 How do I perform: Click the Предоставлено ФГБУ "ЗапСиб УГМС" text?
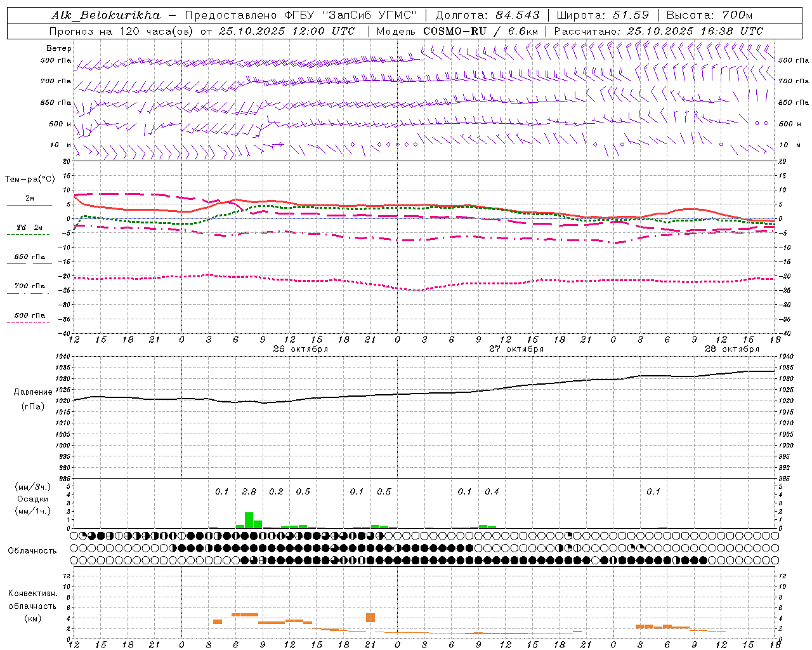(301, 15)
